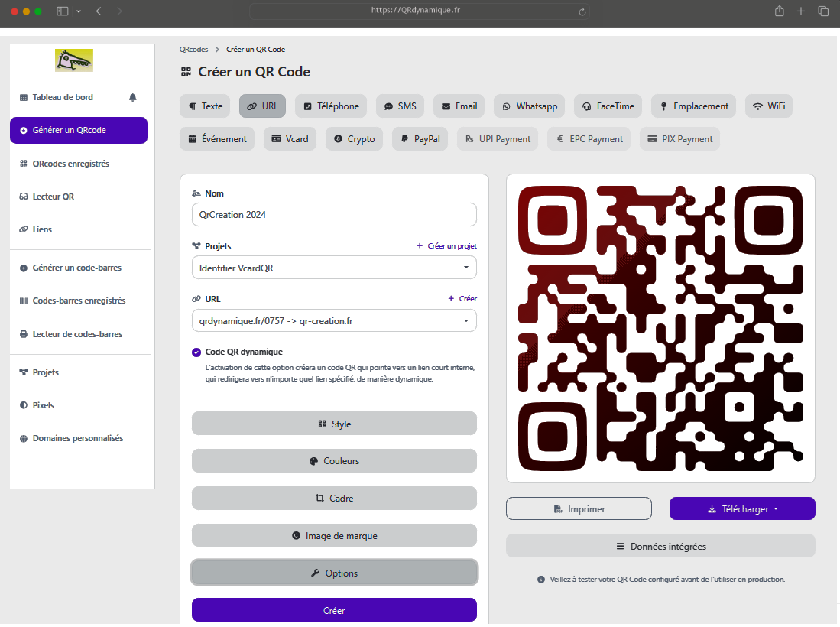The height and width of the screenshot is (627, 840).
Task: Open the URL selection dropdown
Action: [334, 321]
